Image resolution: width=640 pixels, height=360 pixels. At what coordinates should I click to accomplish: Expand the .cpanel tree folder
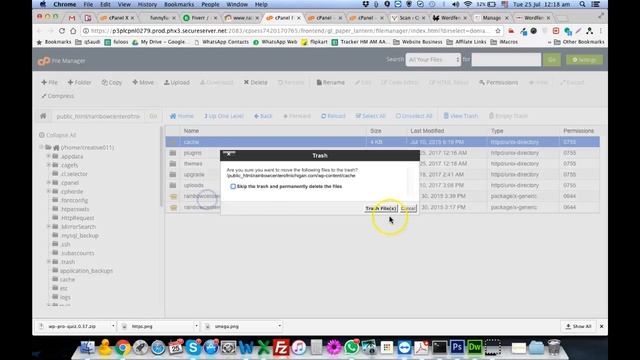click(x=49, y=182)
